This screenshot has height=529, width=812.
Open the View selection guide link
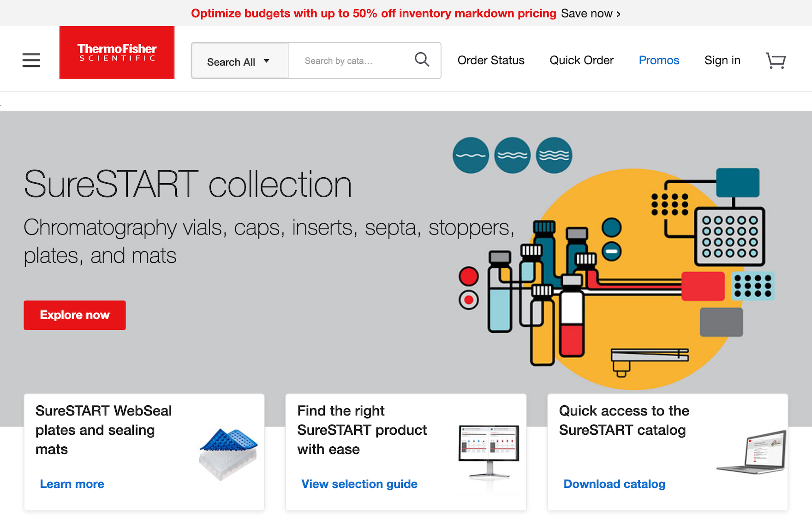359,484
